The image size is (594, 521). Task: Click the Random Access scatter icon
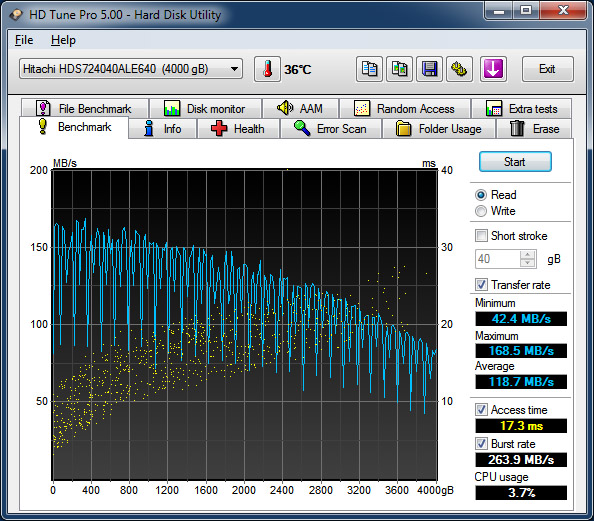tap(361, 108)
